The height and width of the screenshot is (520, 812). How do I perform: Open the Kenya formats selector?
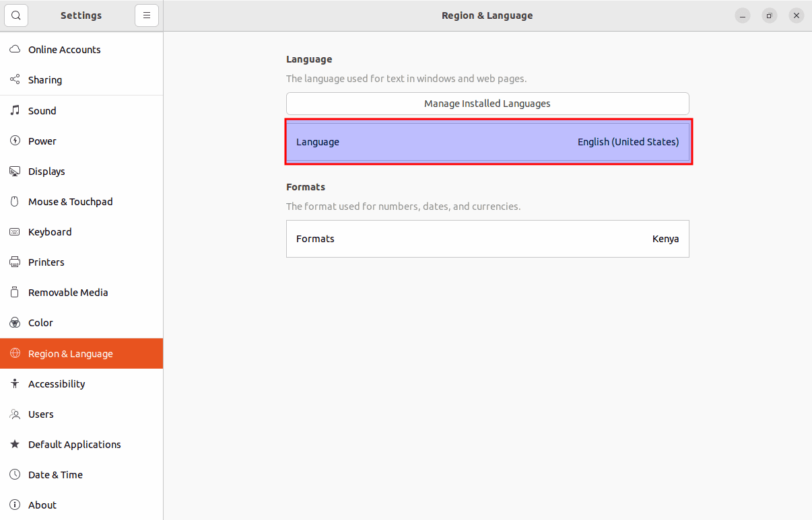pyautogui.click(x=487, y=239)
